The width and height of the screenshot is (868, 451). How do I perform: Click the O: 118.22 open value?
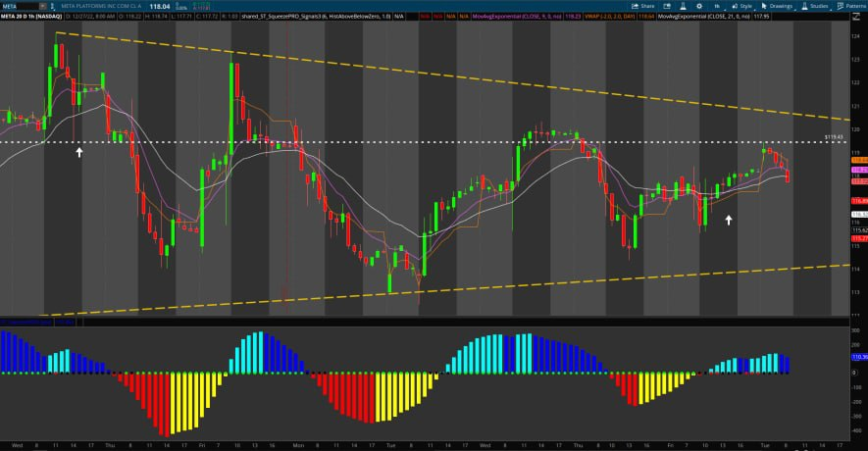point(130,17)
